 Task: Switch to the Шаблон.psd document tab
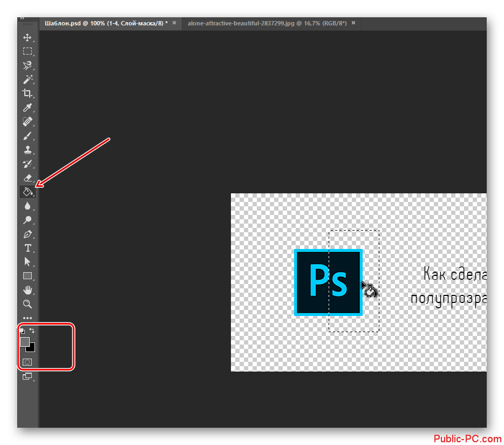[103, 23]
